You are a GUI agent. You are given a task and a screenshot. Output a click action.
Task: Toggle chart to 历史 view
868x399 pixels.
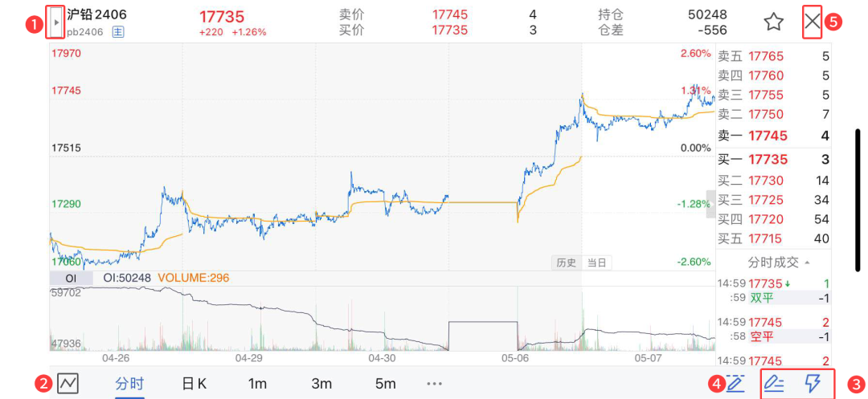pyautogui.click(x=567, y=263)
